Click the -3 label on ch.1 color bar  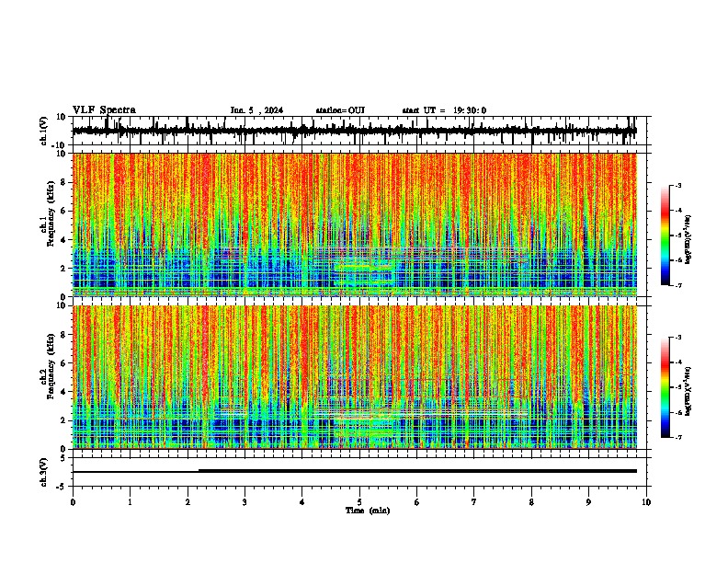click(x=678, y=186)
